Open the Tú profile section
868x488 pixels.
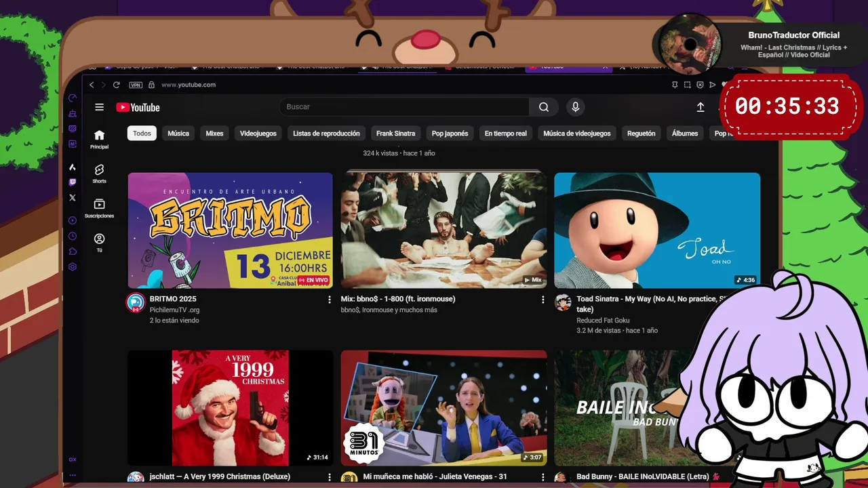99,242
